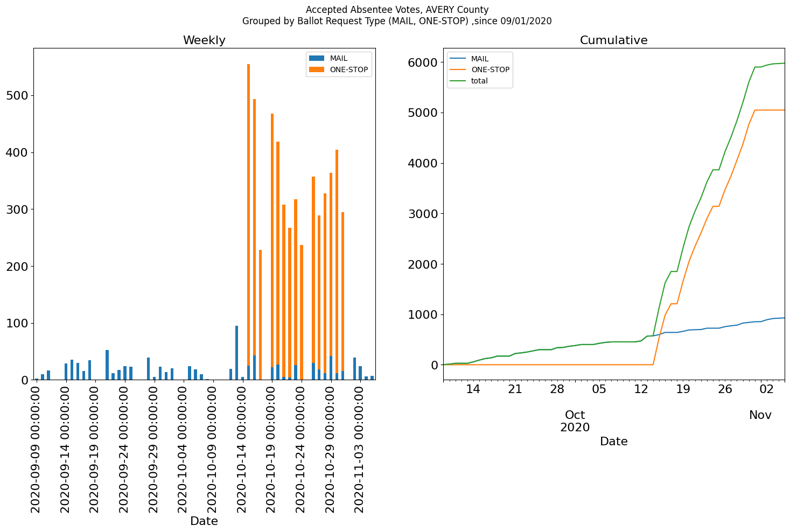The image size is (790, 532).
Task: Click the 'Date' axis label under Weekly chart
Action: click(x=204, y=521)
